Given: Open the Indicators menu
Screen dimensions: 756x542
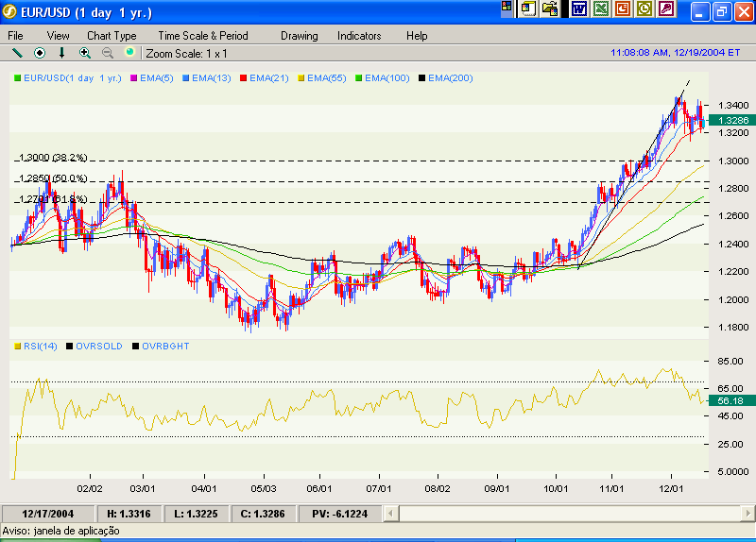Looking at the screenshot, I should click(x=359, y=36).
